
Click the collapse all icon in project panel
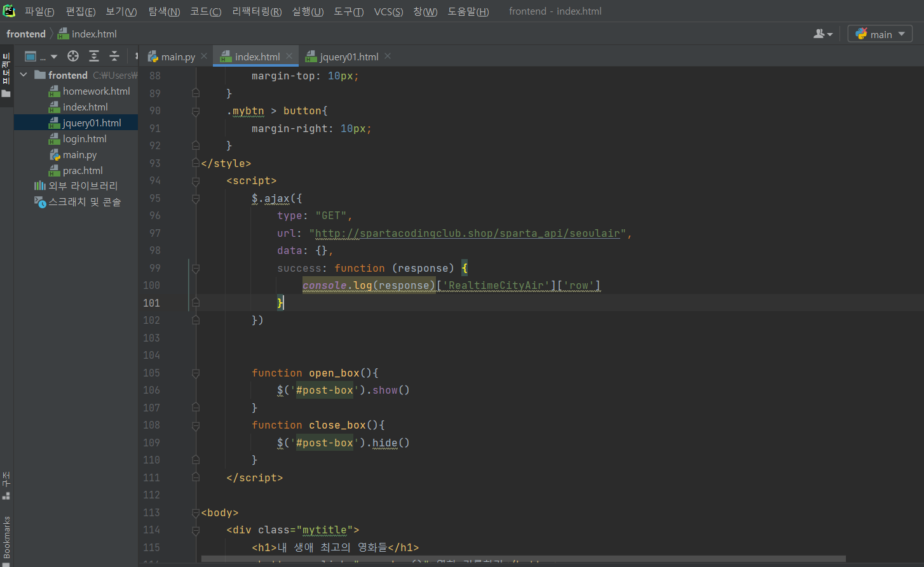click(x=114, y=56)
